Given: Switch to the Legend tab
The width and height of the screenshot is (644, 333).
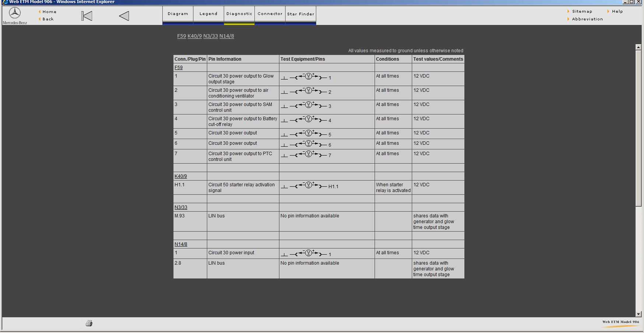Looking at the screenshot, I should pyautogui.click(x=209, y=14).
